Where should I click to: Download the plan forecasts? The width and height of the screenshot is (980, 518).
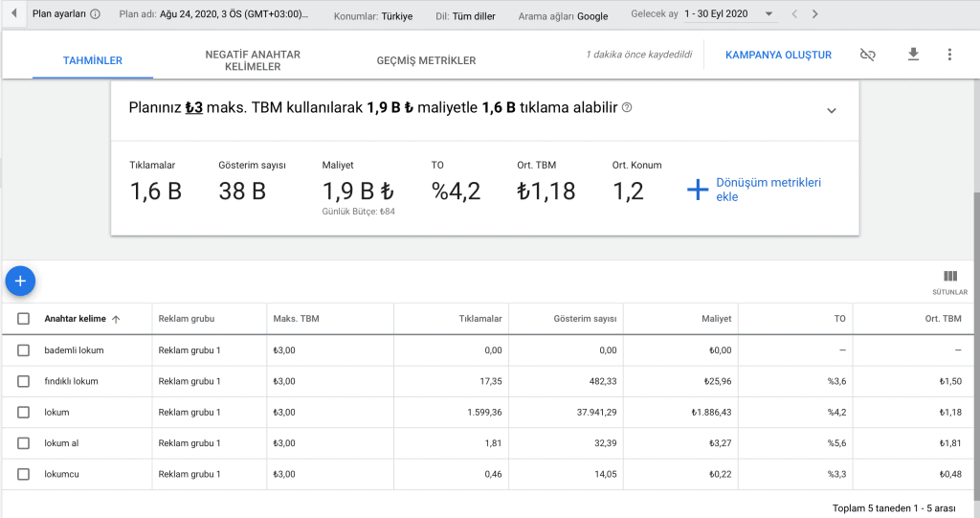click(913, 55)
